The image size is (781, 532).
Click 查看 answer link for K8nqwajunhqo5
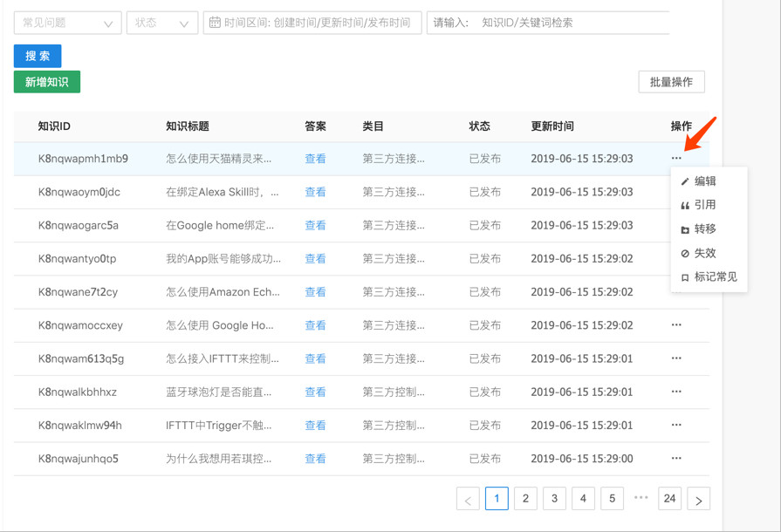[x=315, y=459]
